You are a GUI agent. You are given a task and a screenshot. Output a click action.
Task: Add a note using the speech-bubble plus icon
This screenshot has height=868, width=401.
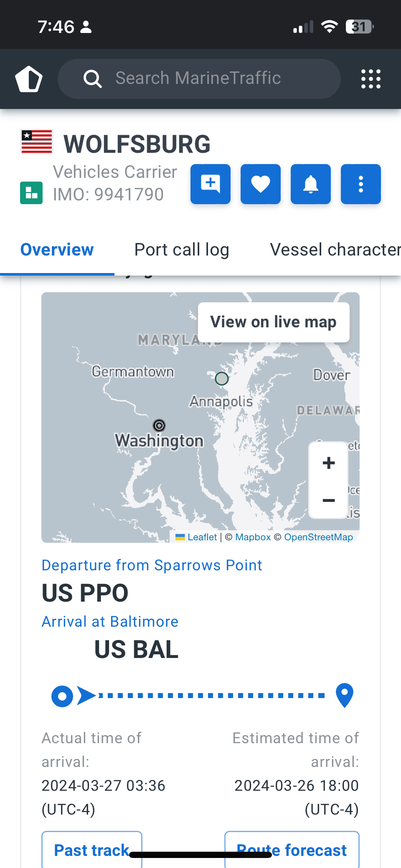210,184
